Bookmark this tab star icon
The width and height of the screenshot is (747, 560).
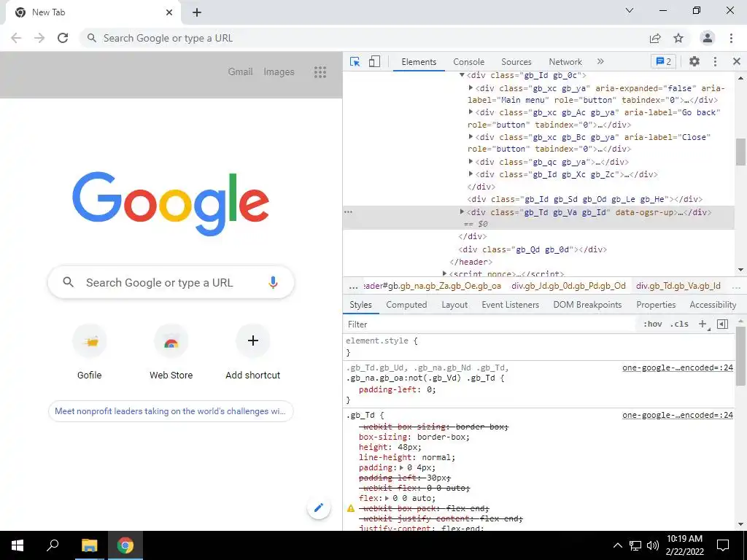click(x=678, y=38)
